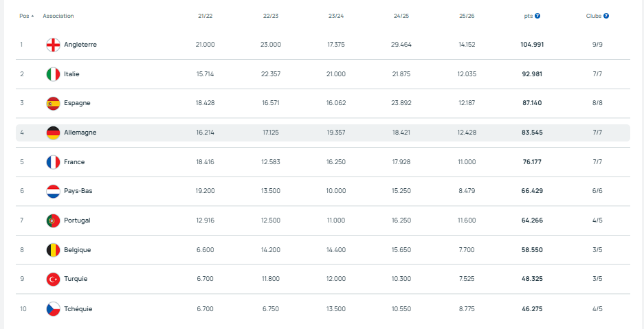Open the pts help info icon
The height and width of the screenshot is (329, 644).
coord(537,16)
